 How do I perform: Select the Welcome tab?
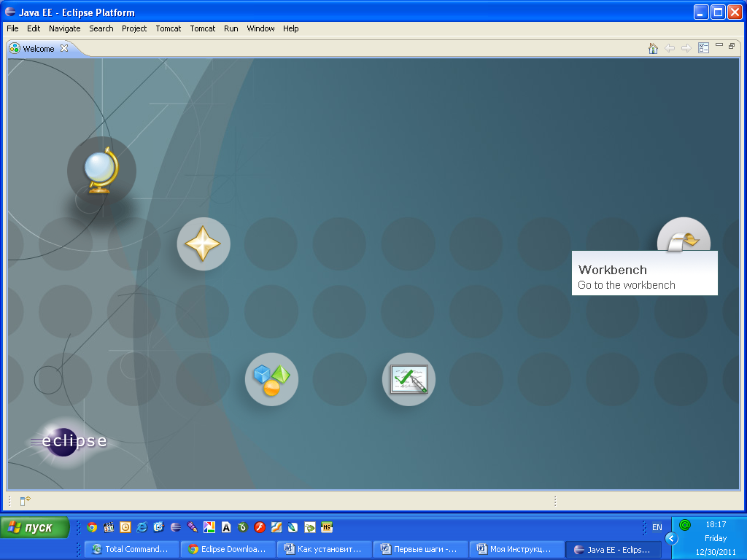click(x=39, y=49)
